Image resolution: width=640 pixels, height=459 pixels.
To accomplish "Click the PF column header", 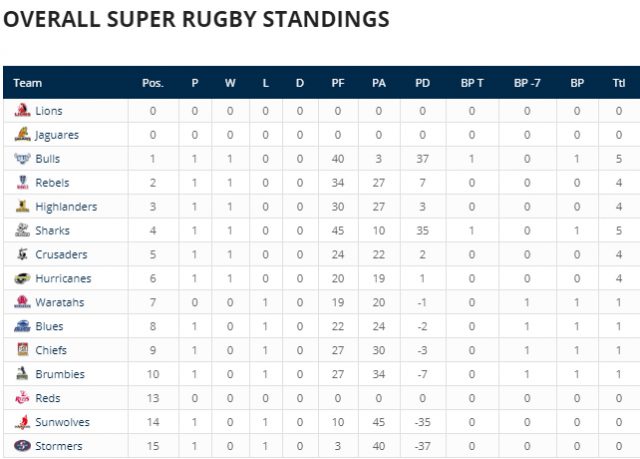I will pos(338,83).
